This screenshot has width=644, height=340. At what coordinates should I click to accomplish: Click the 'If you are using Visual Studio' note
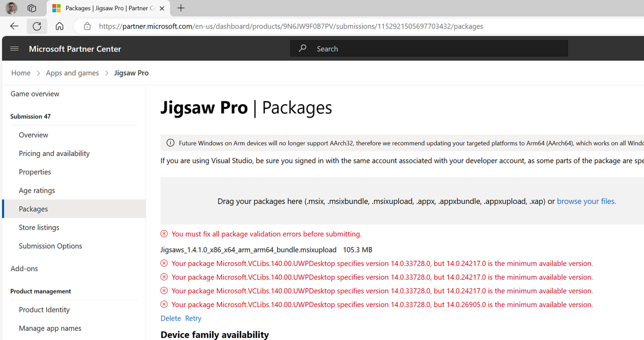[x=402, y=161]
